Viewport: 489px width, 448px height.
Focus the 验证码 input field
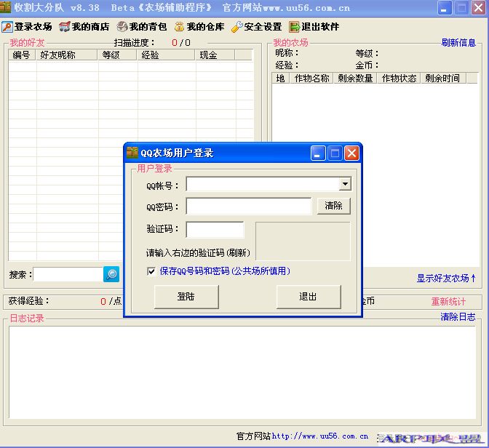[215, 230]
